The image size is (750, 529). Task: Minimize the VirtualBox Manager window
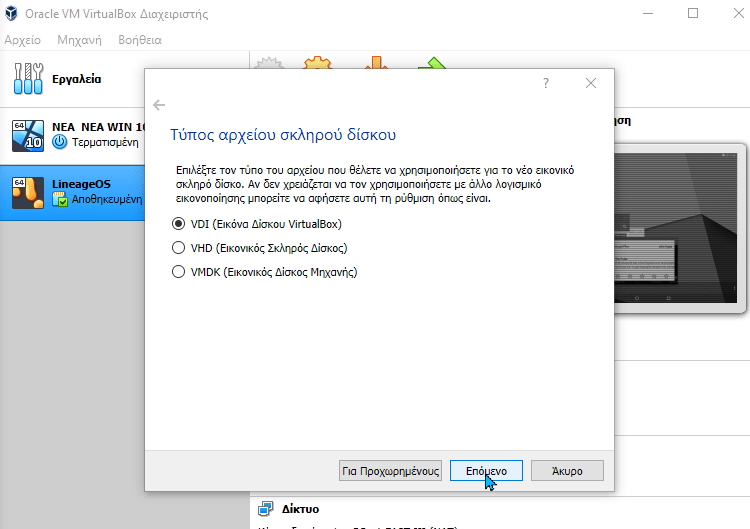[648, 13]
